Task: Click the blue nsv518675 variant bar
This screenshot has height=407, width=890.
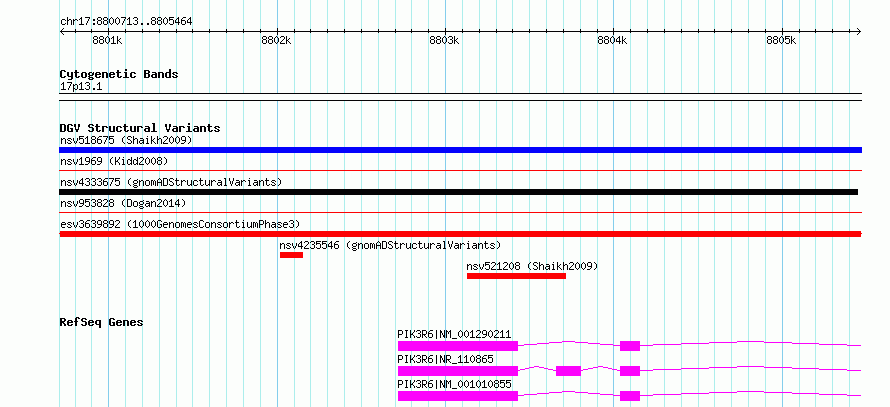Action: [460, 150]
